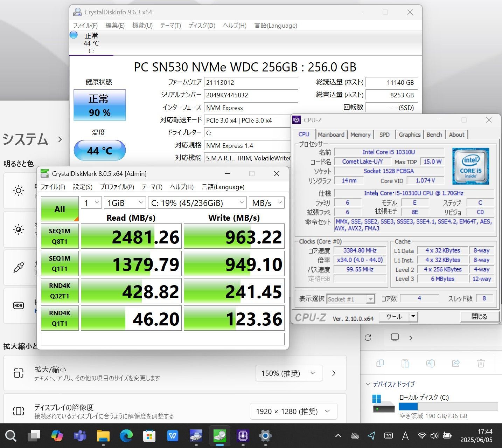502x448 pixels.
Task: Click the battery status tray icon
Action: click(447, 436)
